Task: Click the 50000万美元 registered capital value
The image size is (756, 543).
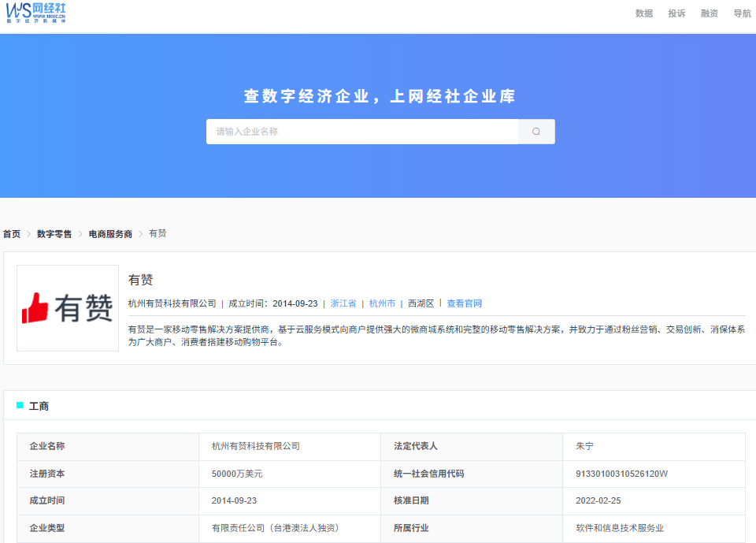Action: pyautogui.click(x=237, y=474)
